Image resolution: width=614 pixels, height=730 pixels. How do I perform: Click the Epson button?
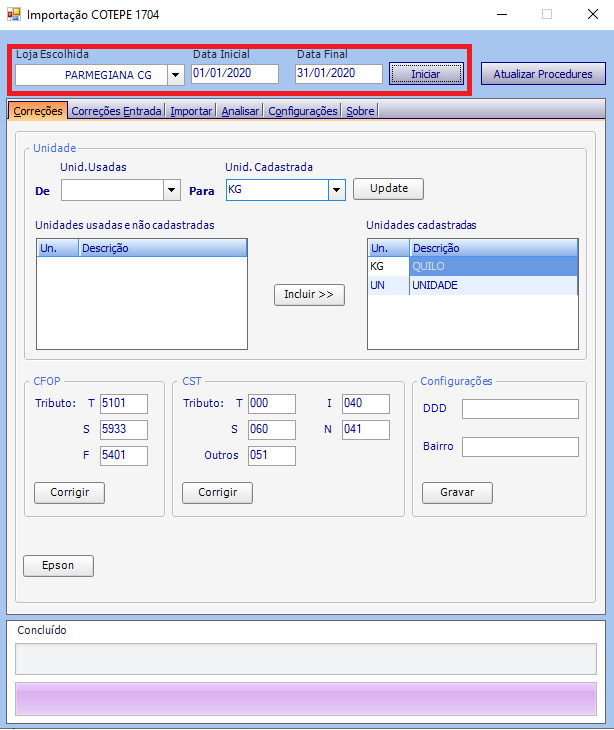coord(58,566)
